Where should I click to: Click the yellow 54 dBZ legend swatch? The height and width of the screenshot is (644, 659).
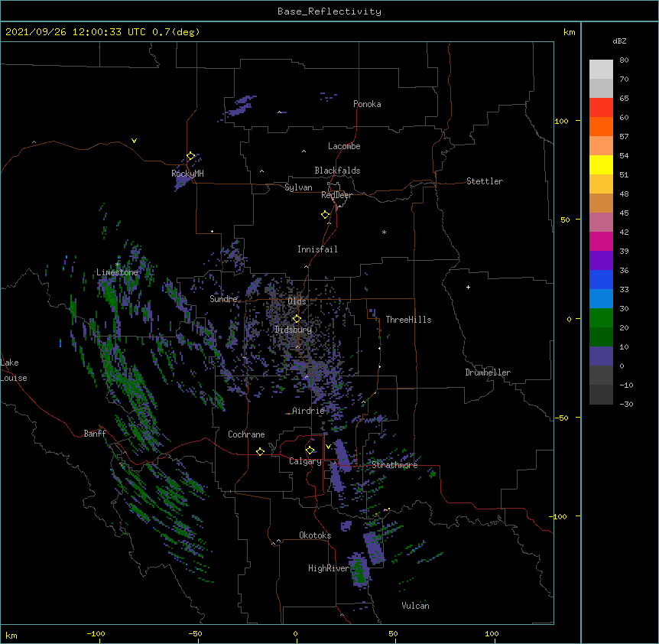(x=601, y=164)
